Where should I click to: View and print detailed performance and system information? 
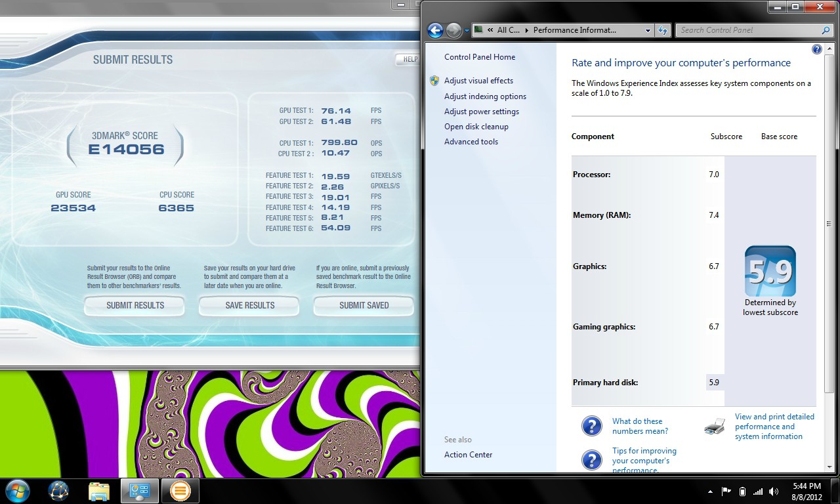coord(774,427)
